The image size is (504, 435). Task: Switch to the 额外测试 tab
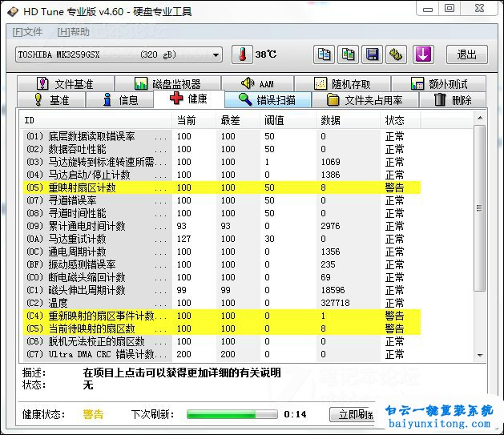438,84
